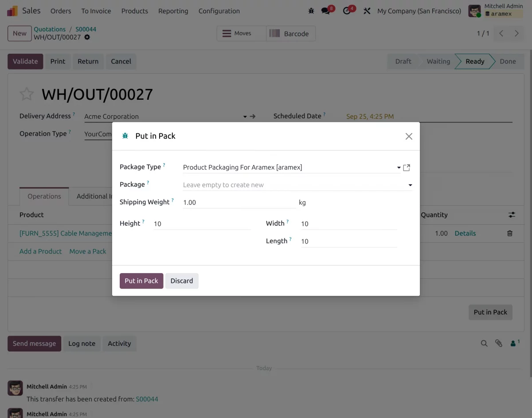This screenshot has height=418, width=532.
Task: Expand the Package Type dropdown
Action: click(x=399, y=168)
